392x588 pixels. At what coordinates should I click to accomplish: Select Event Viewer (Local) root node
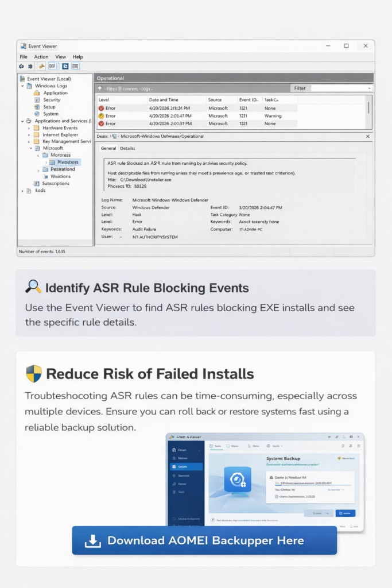[x=49, y=79]
